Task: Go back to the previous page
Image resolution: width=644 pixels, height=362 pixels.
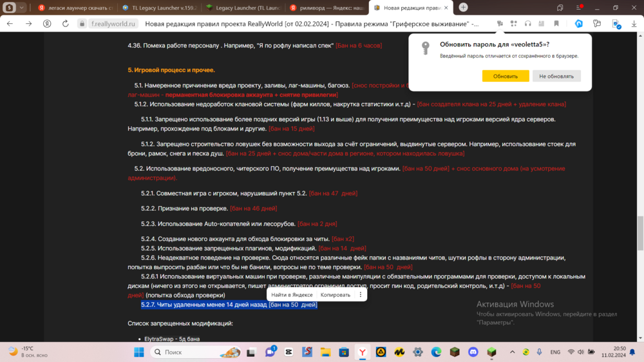Action: coord(10,24)
